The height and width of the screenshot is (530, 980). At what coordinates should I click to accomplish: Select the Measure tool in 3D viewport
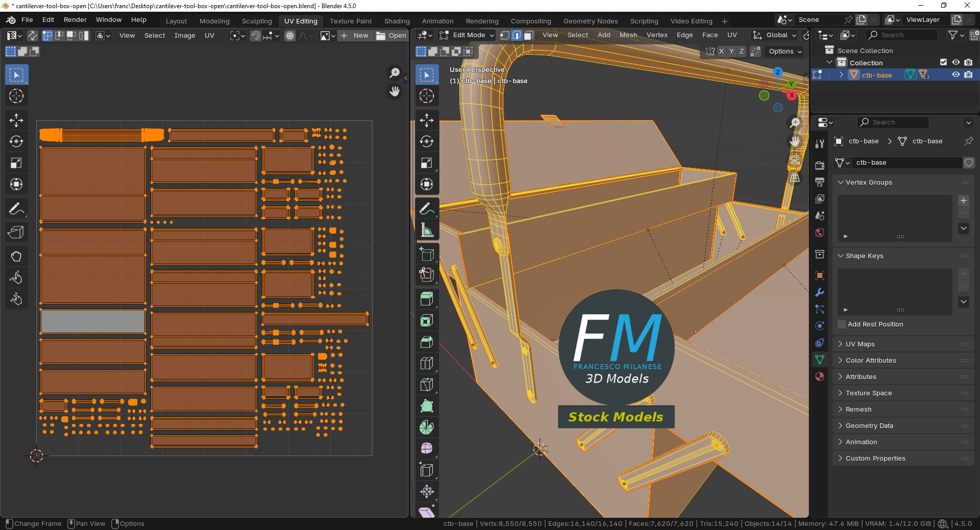427,231
